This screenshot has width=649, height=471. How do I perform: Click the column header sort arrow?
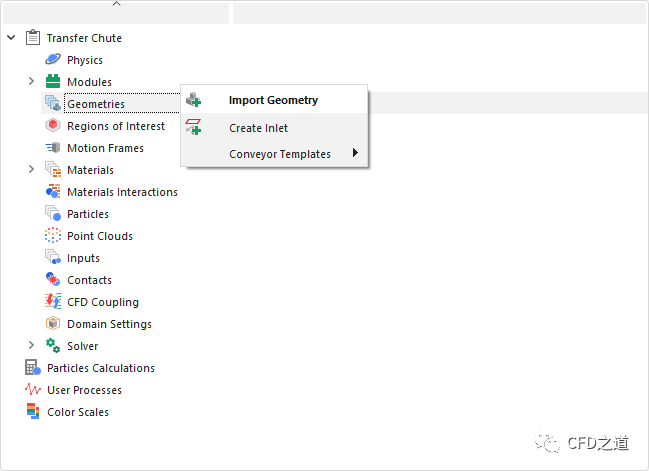(116, 4)
